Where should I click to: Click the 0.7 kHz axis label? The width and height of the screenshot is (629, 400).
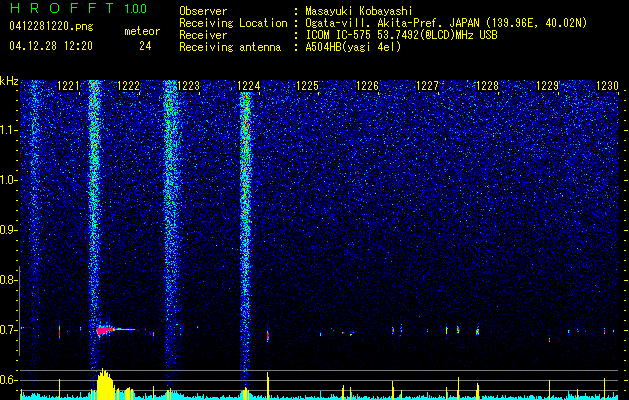(8, 330)
